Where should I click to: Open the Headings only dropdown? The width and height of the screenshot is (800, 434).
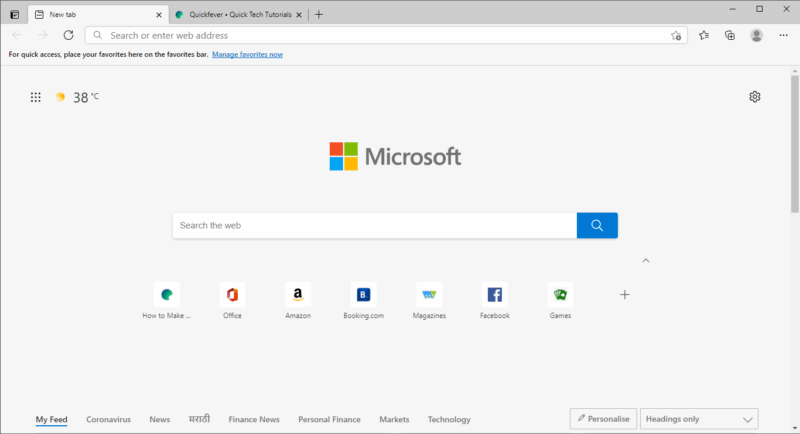coord(699,419)
